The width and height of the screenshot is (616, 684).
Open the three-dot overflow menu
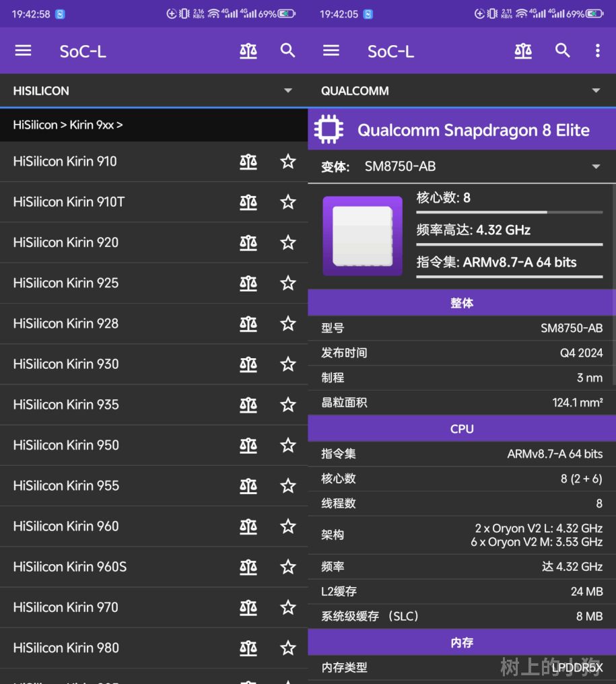(597, 51)
